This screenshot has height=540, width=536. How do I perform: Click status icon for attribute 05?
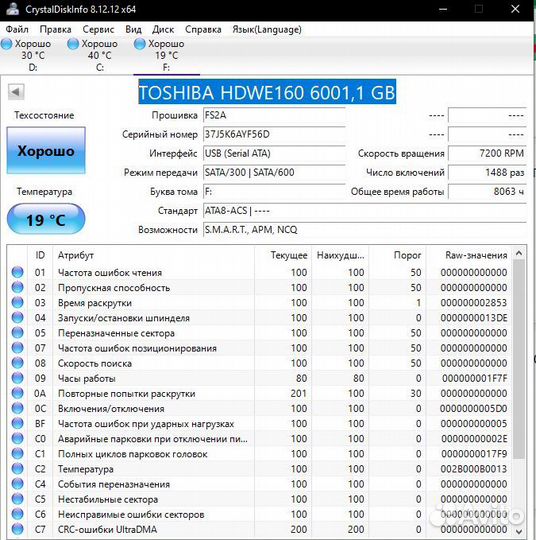click(18, 333)
